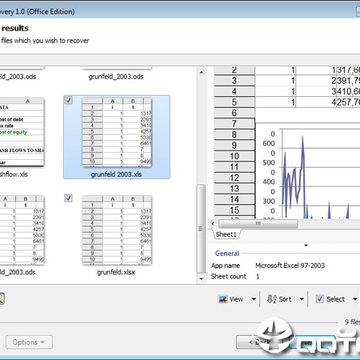Click row header 7 in preview
The height and width of the screenshot is (360, 360).
pyautogui.click(x=234, y=124)
